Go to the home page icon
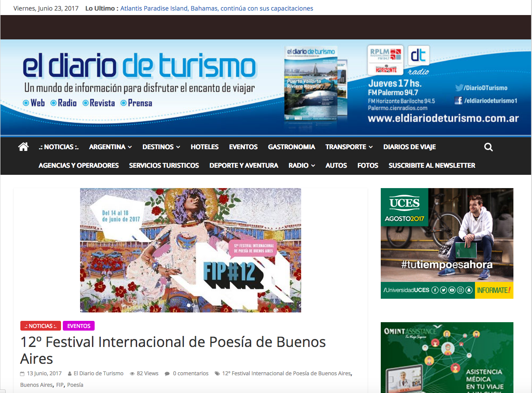The image size is (532, 393). (x=23, y=147)
